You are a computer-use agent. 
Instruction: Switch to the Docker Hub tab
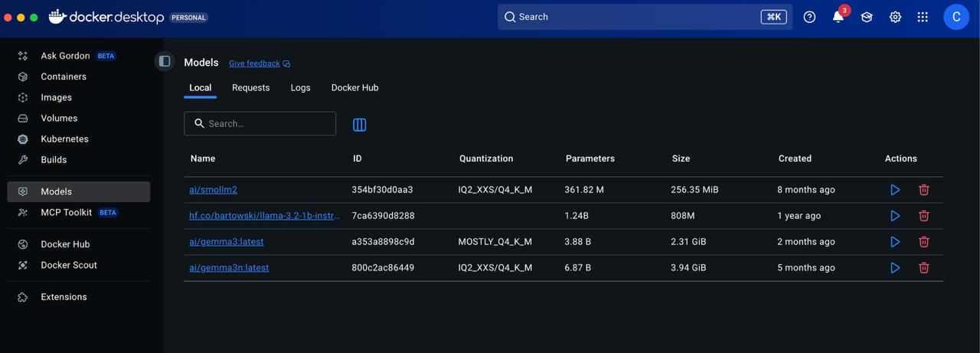[355, 88]
